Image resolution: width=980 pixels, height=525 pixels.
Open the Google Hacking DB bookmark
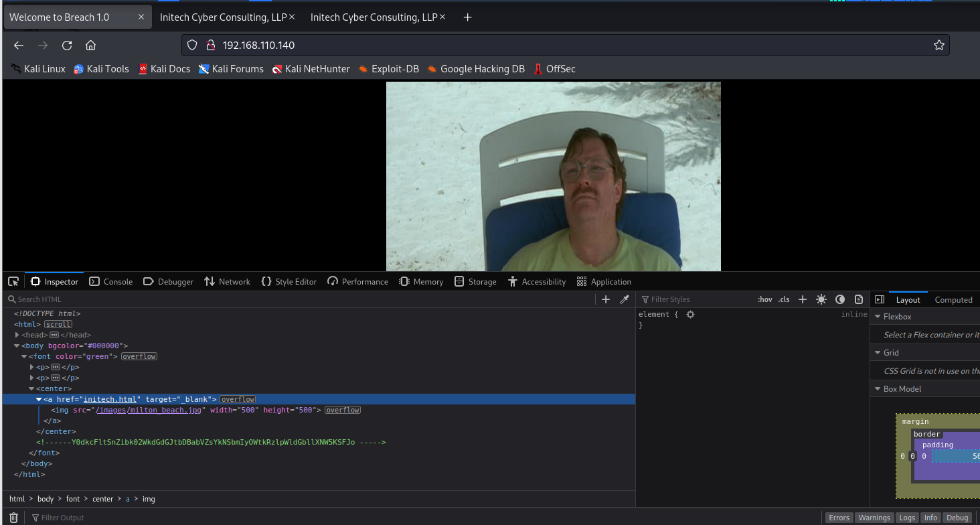pos(476,69)
